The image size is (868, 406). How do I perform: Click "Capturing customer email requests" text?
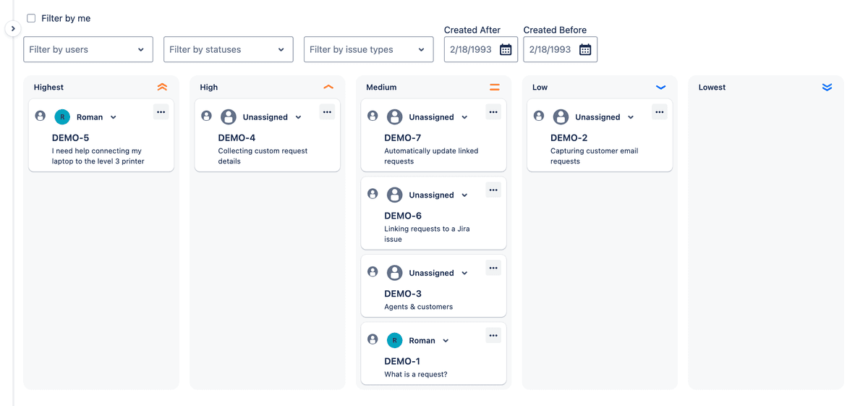(x=595, y=156)
